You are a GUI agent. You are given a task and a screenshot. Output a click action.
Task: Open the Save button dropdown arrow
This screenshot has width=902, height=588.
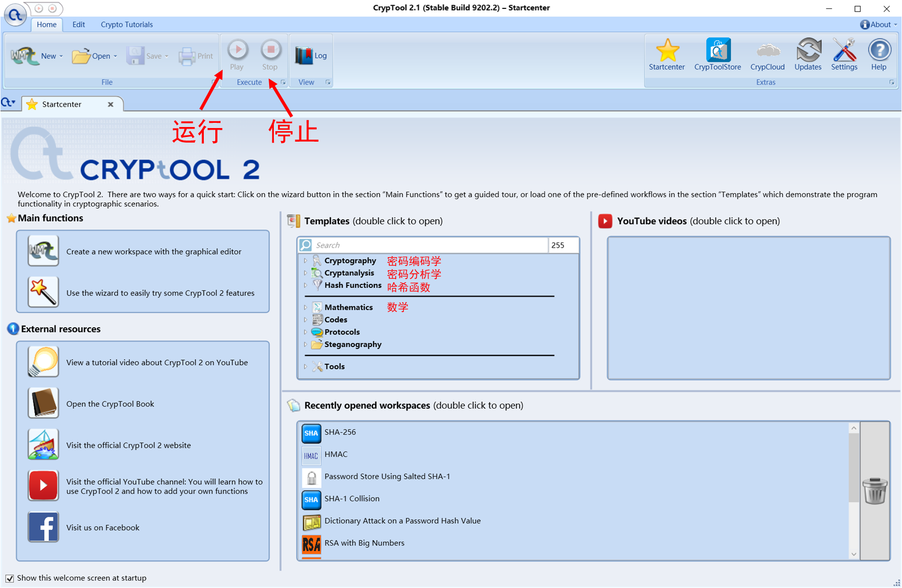point(167,56)
